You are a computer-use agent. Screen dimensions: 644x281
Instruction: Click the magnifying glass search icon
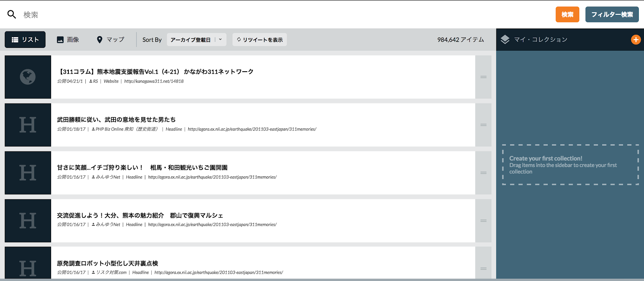pos(12,14)
